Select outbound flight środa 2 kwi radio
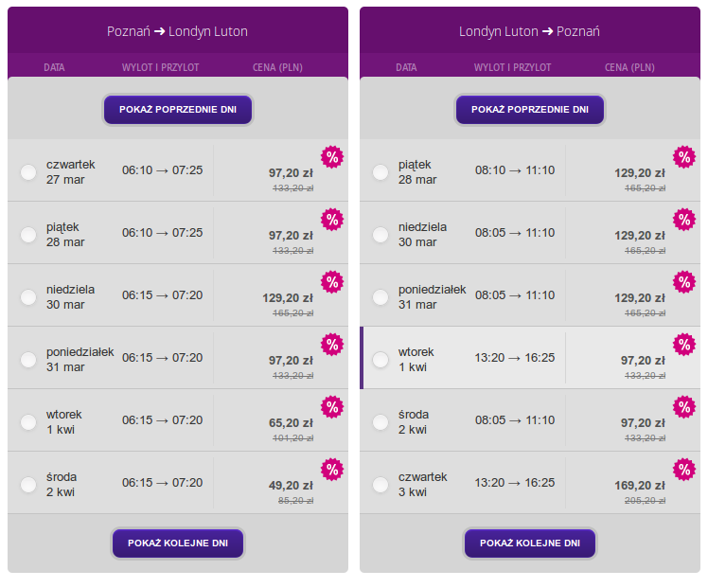 click(x=28, y=485)
